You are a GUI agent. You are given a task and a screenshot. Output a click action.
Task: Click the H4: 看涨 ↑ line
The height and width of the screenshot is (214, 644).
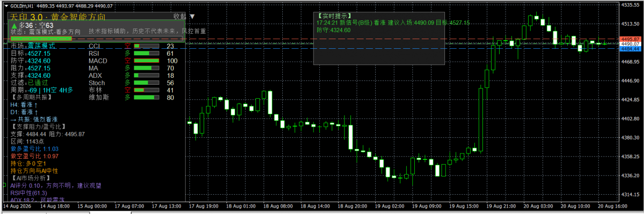coord(24,105)
